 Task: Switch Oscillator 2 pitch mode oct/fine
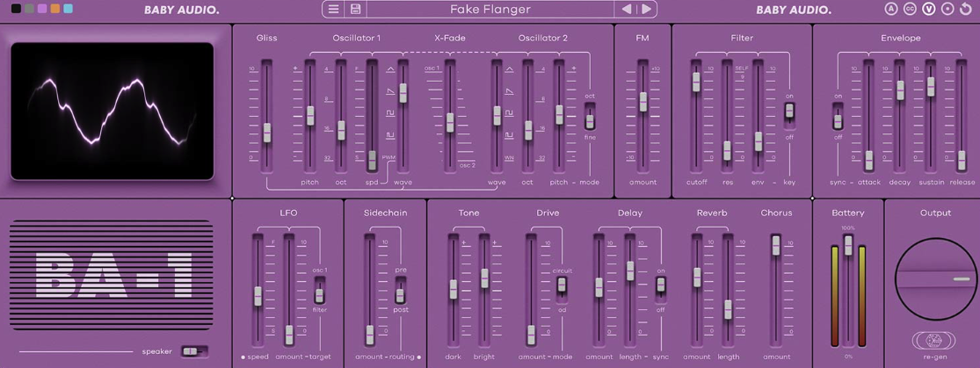590,118
